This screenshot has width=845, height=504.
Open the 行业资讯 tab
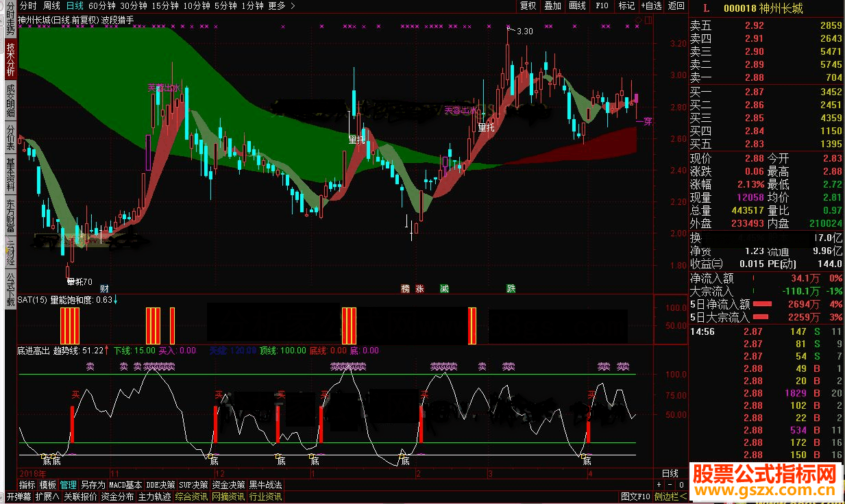[265, 496]
